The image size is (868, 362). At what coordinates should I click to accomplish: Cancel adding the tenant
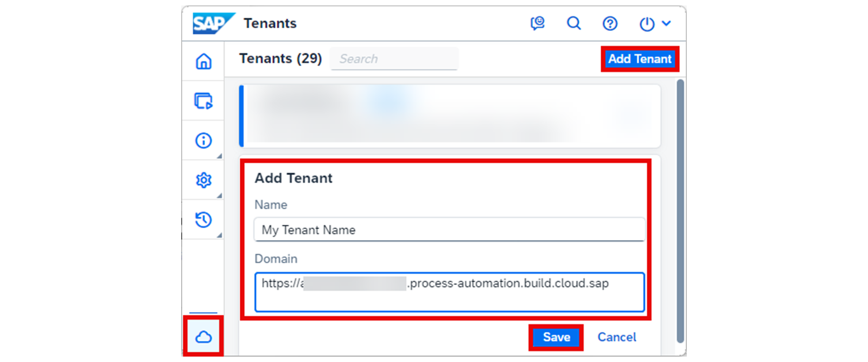pyautogui.click(x=617, y=337)
